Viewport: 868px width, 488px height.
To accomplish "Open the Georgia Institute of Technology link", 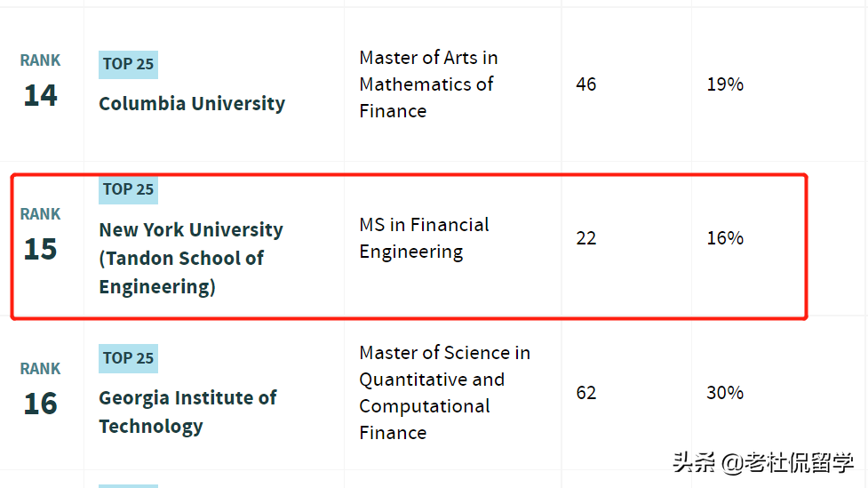I will pos(187,412).
